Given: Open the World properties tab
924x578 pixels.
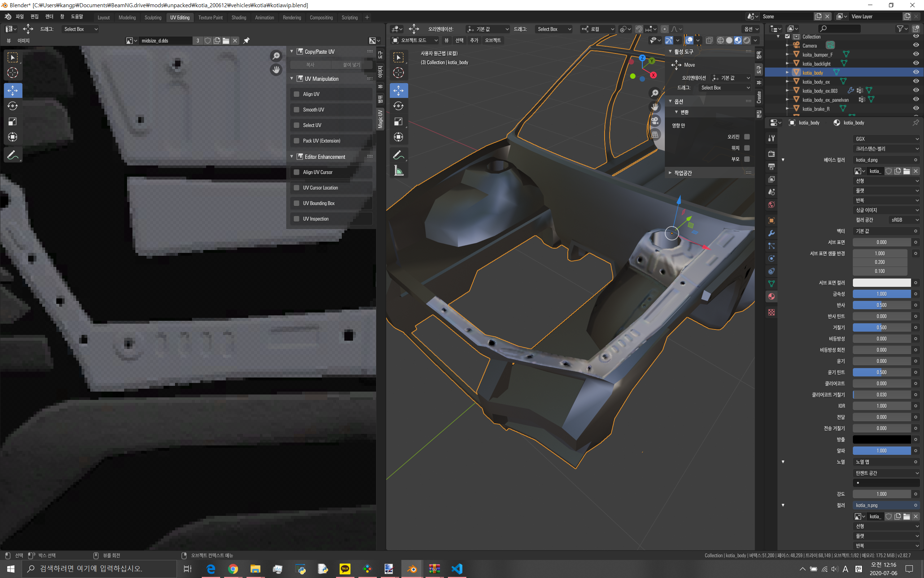Looking at the screenshot, I should [x=771, y=205].
